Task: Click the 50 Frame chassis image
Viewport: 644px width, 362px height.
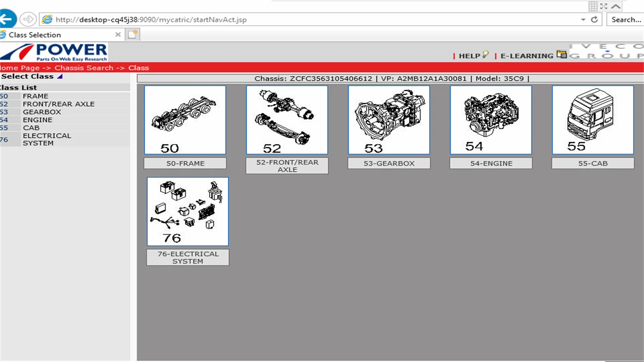Action: pyautogui.click(x=185, y=120)
